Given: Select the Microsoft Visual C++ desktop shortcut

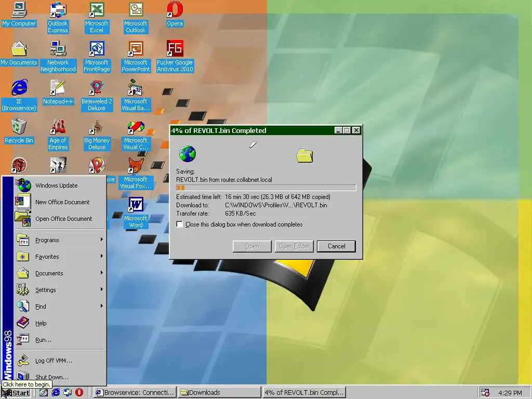Looking at the screenshot, I should (136, 135).
